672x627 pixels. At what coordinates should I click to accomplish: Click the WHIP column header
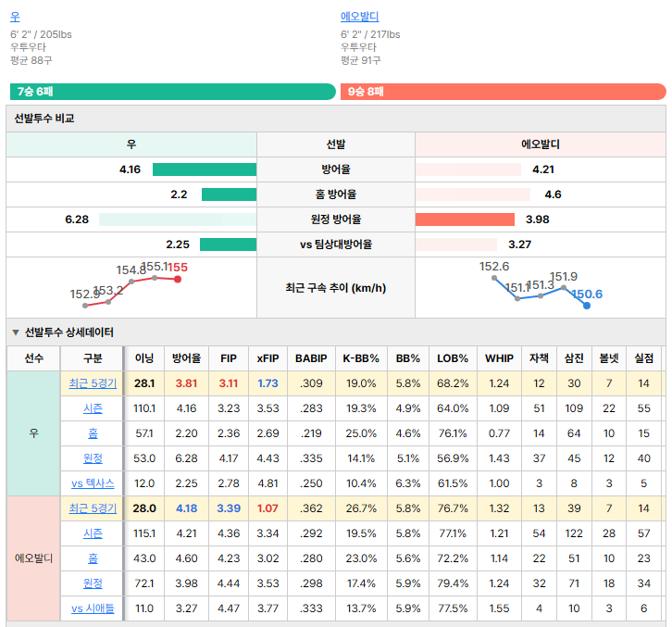499,358
